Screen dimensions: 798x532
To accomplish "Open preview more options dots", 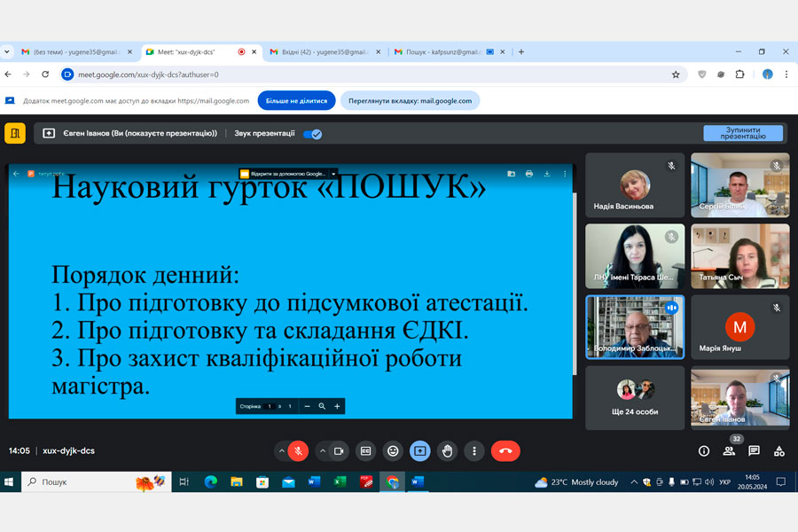I will (x=565, y=174).
